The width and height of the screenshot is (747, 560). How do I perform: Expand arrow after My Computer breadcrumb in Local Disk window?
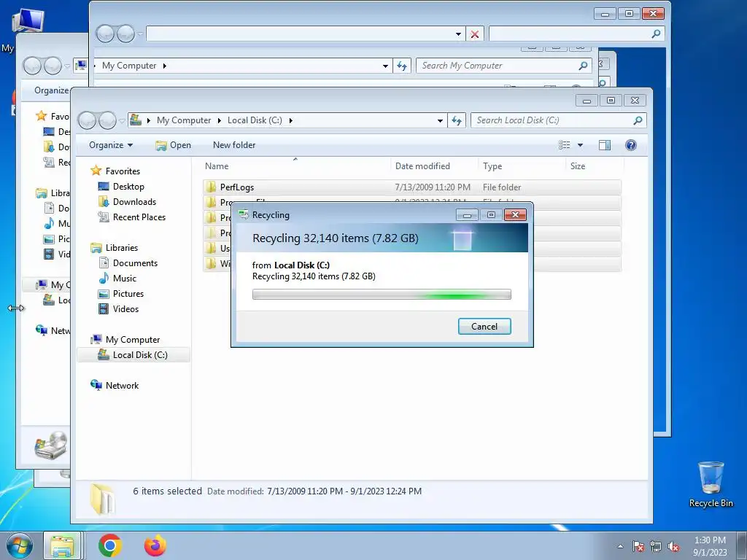click(x=219, y=120)
